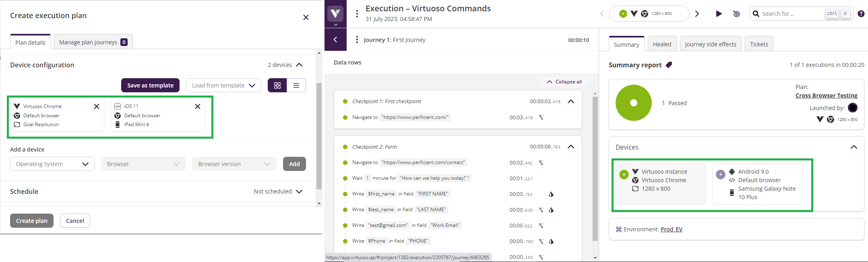Open the Prod_EV environment link
This screenshot has height=262, width=868.
[x=672, y=229]
